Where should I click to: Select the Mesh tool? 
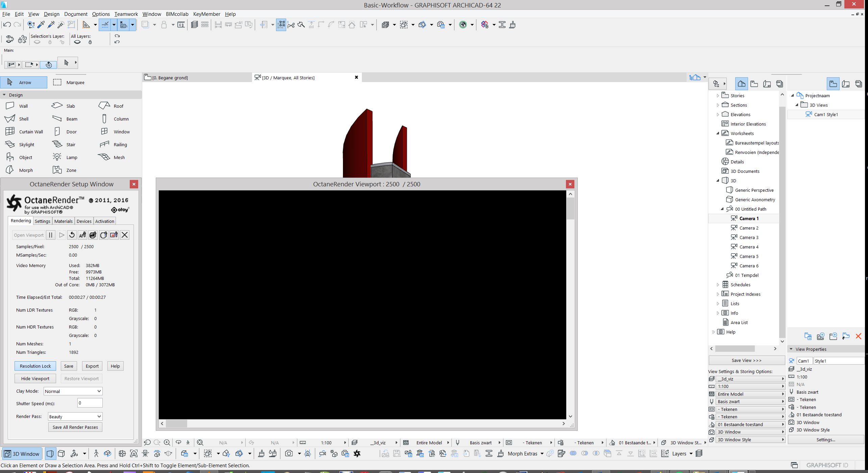coord(111,157)
